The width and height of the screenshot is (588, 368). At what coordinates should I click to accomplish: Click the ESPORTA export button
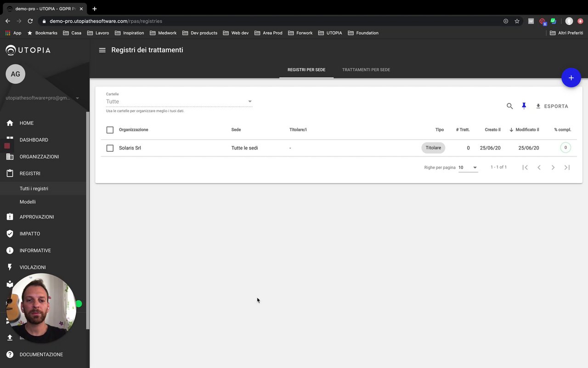coord(552,106)
